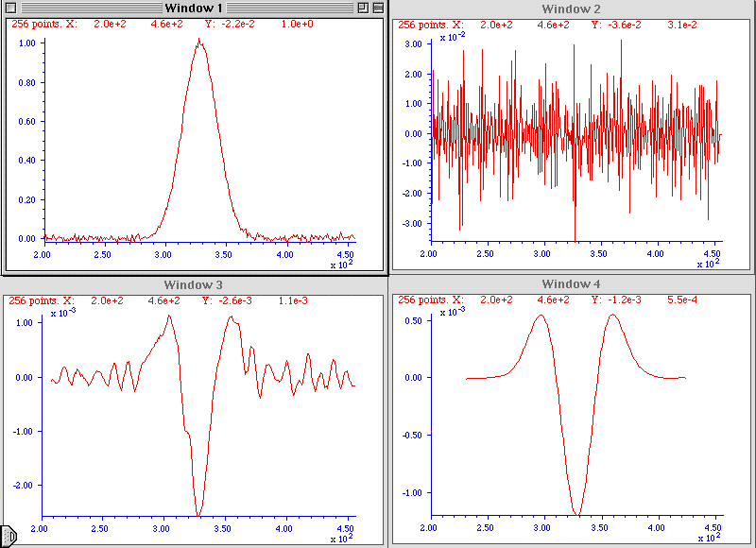Screen dimensions: 756x548
Task: Collapse Window 1 with the windowshade box
Action: click(x=377, y=8)
